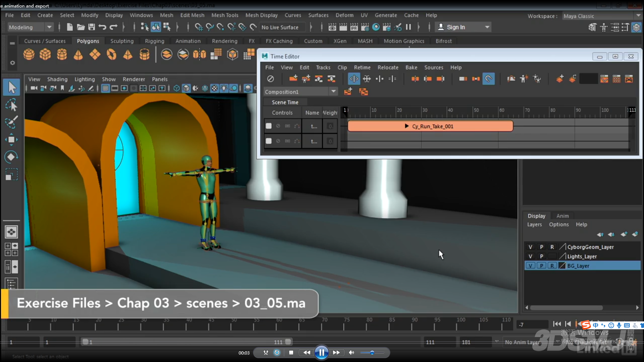Toggle reference R of BG_Layer
This screenshot has height=362, width=644.
click(552, 266)
